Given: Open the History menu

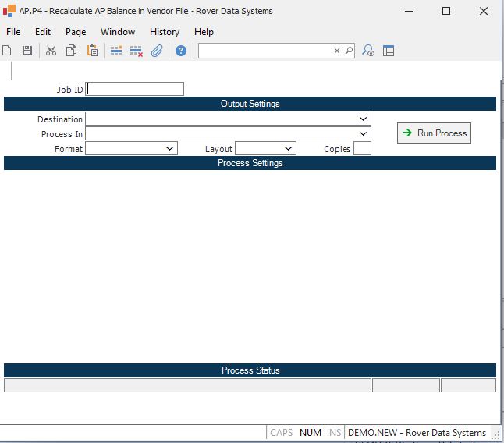Looking at the screenshot, I should tap(164, 32).
